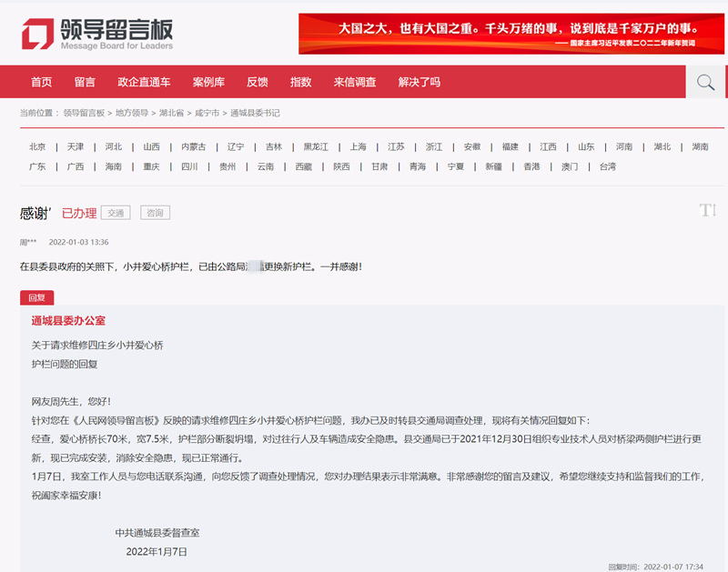Viewport: 728px width, 572px height.
Task: Select 香港 region link
Action: click(x=531, y=166)
